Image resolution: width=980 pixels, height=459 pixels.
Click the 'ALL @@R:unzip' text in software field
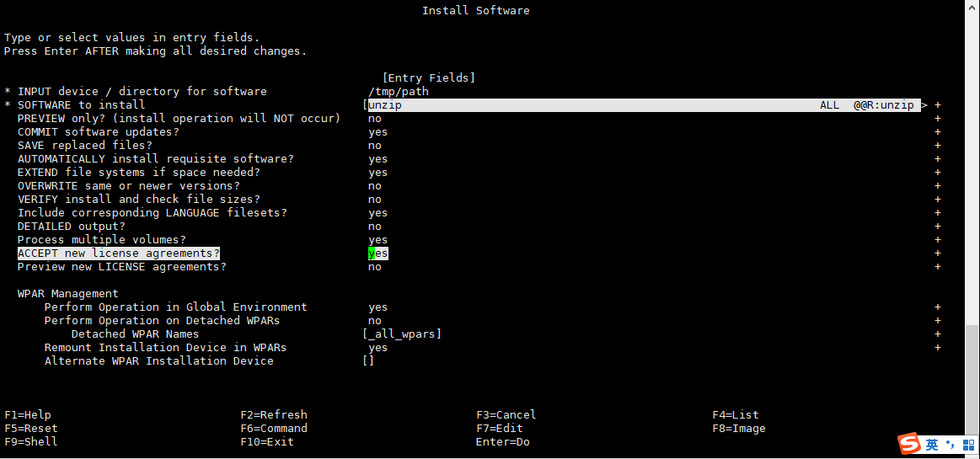[x=867, y=105]
